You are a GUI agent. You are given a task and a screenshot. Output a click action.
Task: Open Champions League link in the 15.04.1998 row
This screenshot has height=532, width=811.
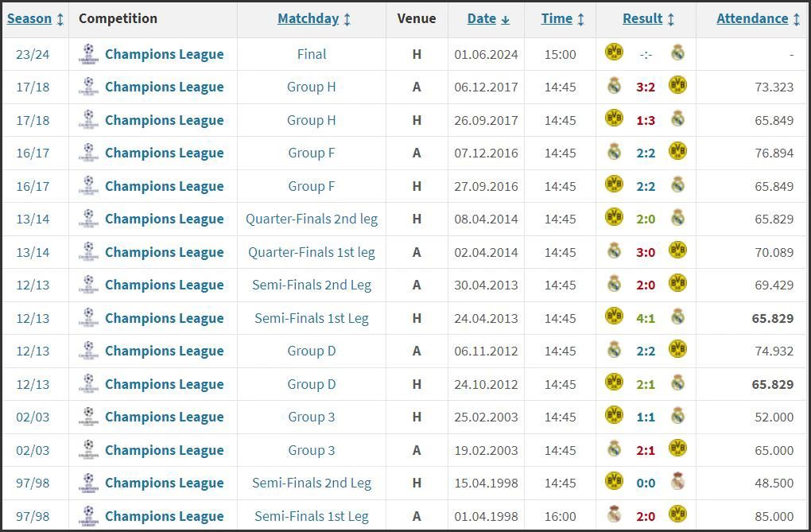coord(164,483)
